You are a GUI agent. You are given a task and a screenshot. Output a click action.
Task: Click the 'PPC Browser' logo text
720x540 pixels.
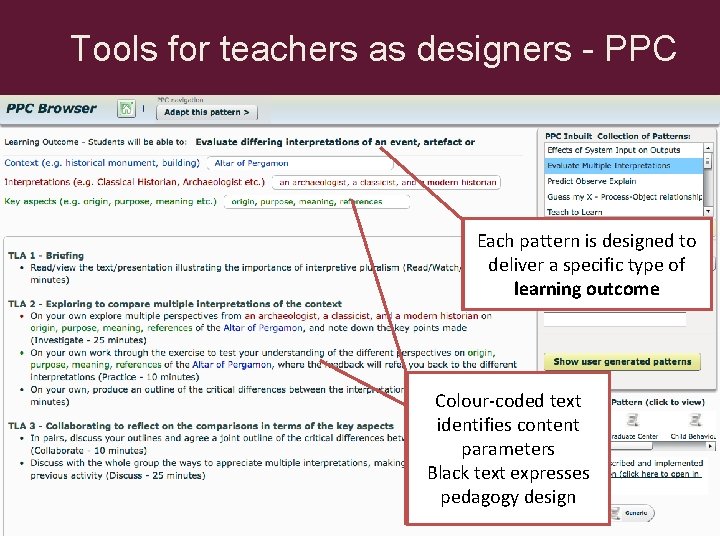pos(51,109)
